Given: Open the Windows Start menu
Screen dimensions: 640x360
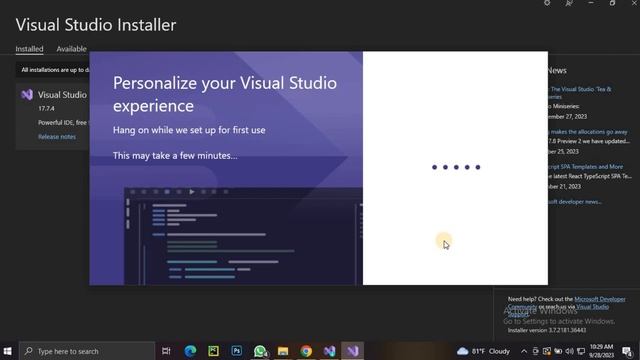Looking at the screenshot, I should tap(7, 351).
